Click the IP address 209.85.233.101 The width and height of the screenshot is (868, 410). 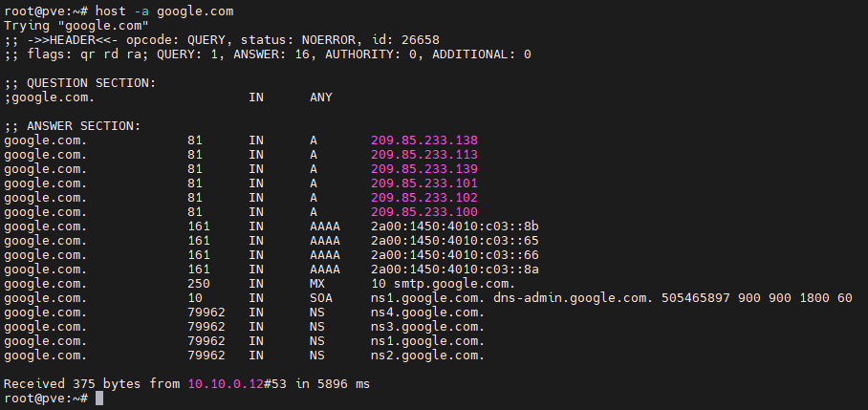(424, 183)
